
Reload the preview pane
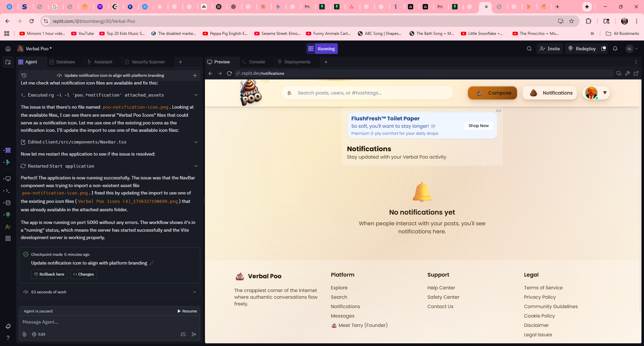[229, 73]
